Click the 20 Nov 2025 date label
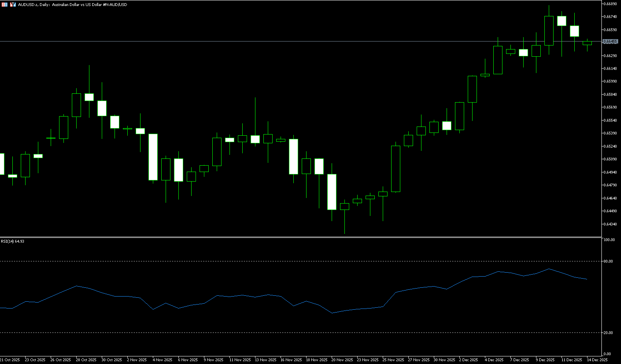Screen dimensions: 621x364 [342, 360]
